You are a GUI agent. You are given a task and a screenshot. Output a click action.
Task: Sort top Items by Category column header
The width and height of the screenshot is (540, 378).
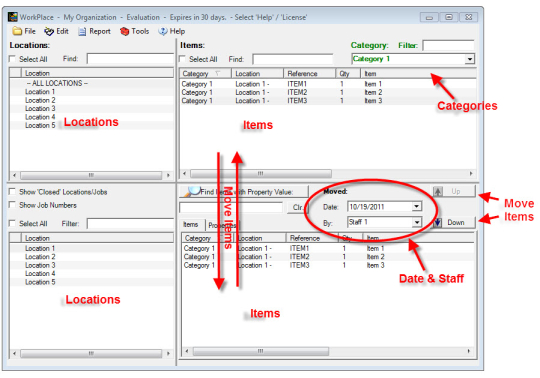point(206,73)
